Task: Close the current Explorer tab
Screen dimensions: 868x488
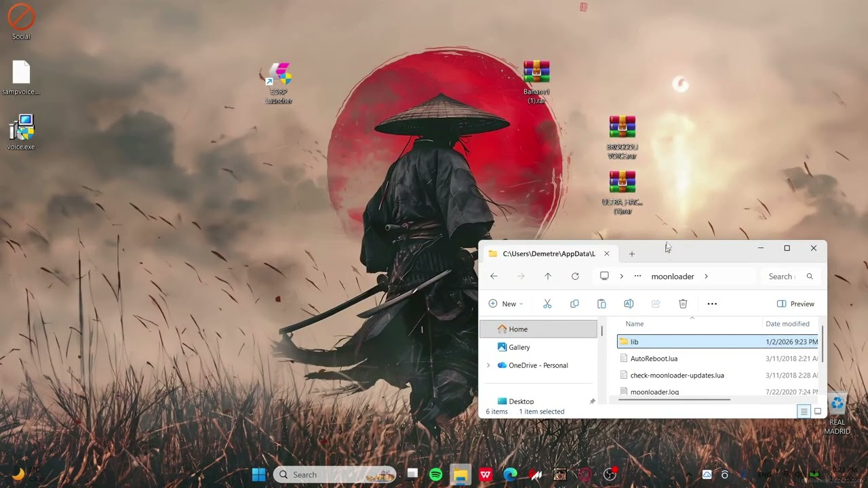Action: pos(607,253)
